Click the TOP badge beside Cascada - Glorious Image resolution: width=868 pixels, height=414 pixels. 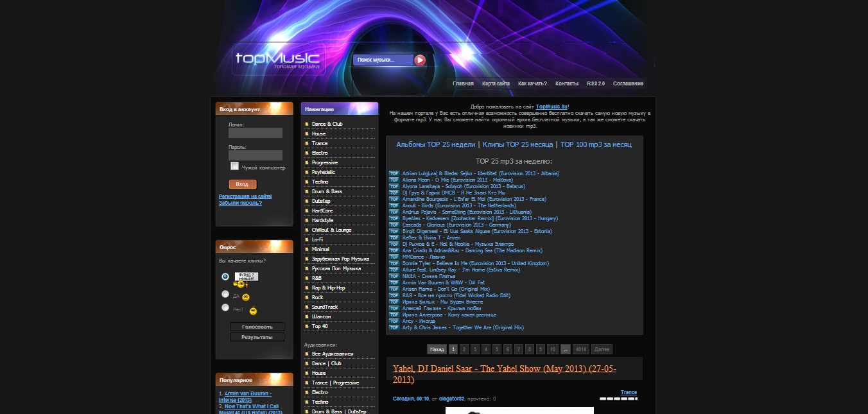click(x=394, y=225)
